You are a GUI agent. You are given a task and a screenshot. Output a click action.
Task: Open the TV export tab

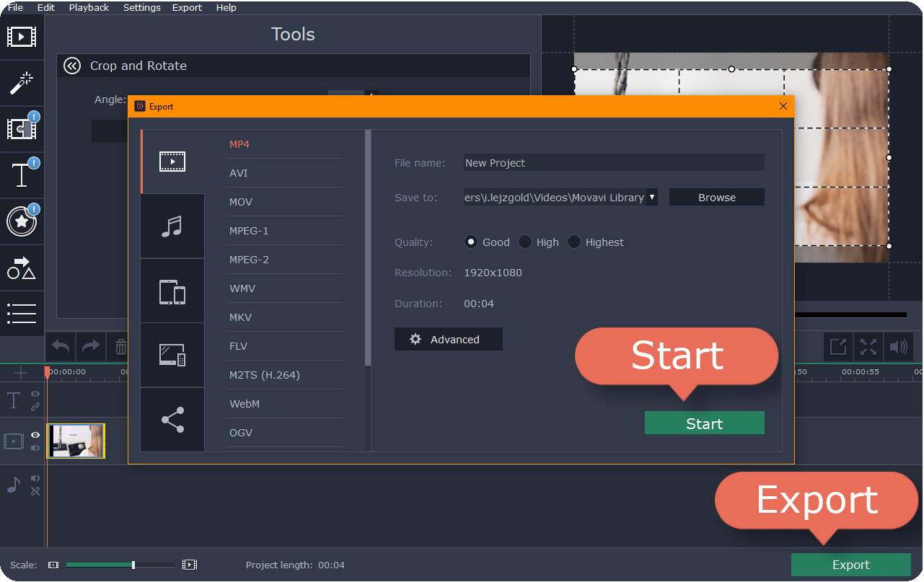pos(172,355)
